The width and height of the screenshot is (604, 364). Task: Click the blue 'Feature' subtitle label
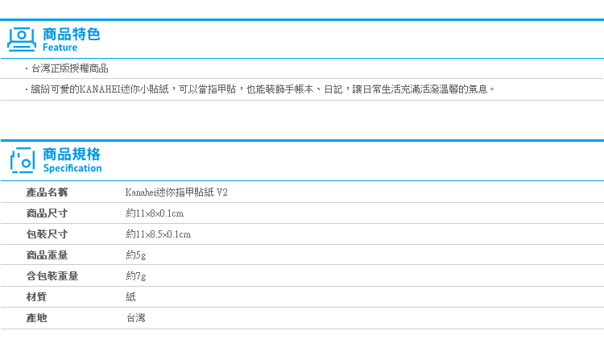60,48
